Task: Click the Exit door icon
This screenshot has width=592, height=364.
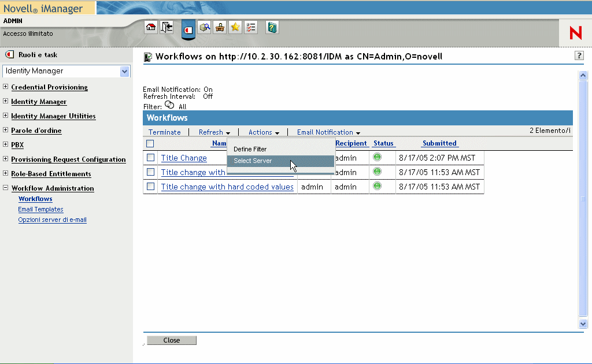Action: pyautogui.click(x=166, y=27)
